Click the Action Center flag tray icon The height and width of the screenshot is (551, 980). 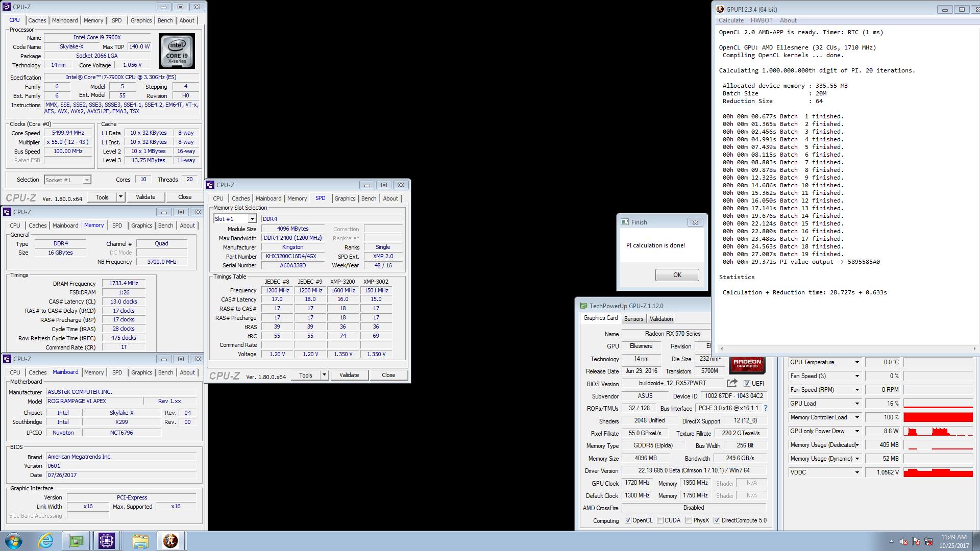point(916,542)
